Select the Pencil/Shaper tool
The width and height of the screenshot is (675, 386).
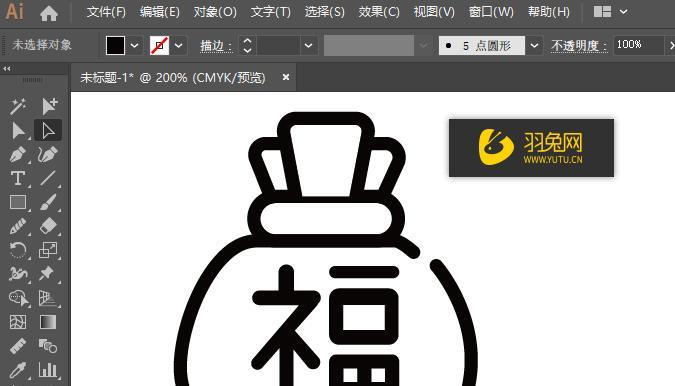[x=18, y=226]
